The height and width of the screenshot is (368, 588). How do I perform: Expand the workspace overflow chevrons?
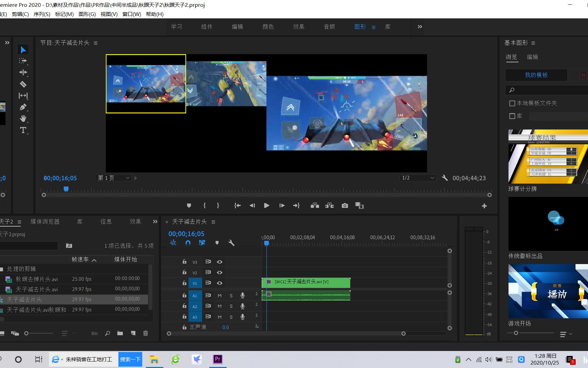click(x=420, y=27)
